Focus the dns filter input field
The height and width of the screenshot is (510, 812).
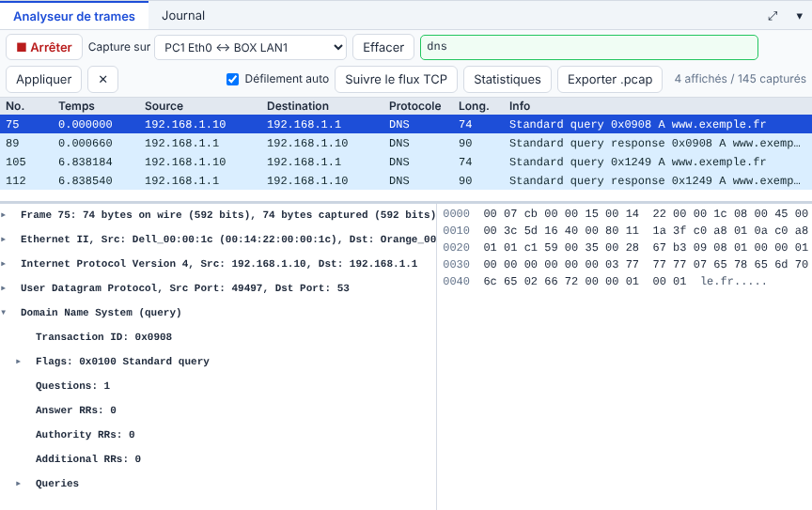click(589, 47)
